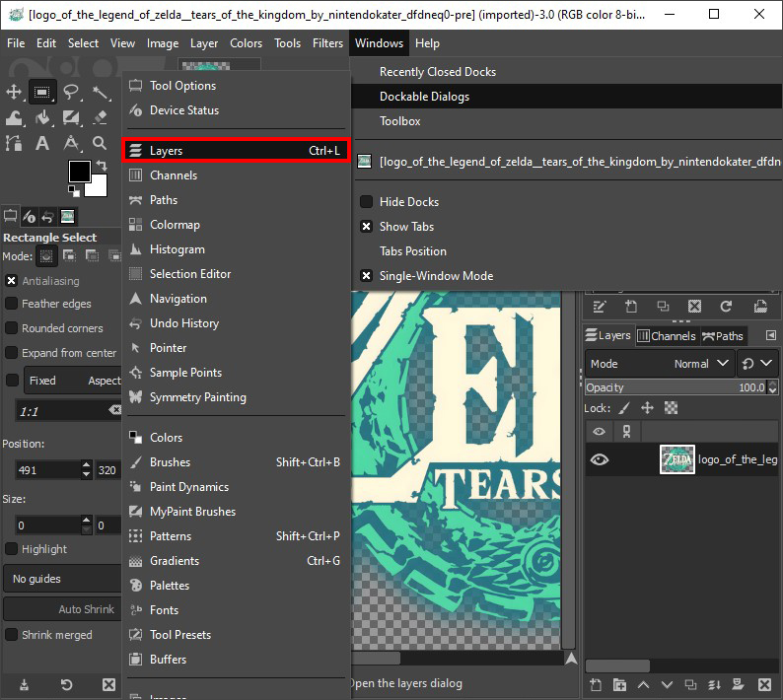
Task: Select the Text tool (A icon)
Action: (42, 143)
